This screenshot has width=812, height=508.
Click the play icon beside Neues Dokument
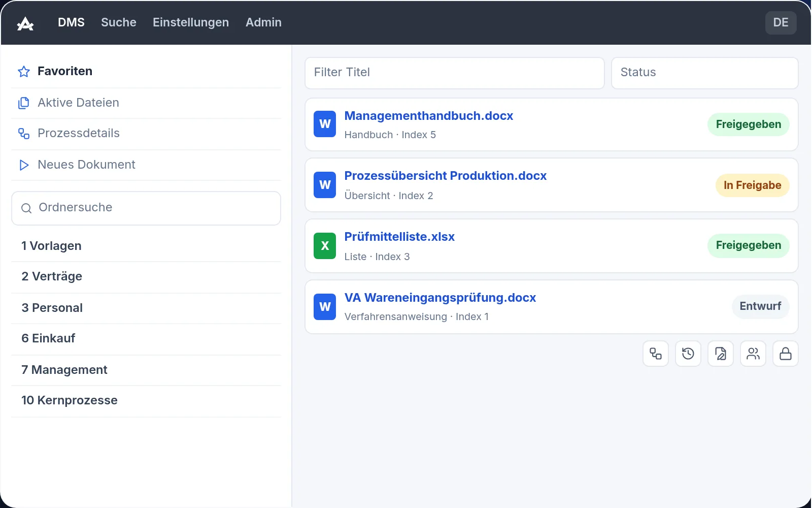tap(24, 165)
